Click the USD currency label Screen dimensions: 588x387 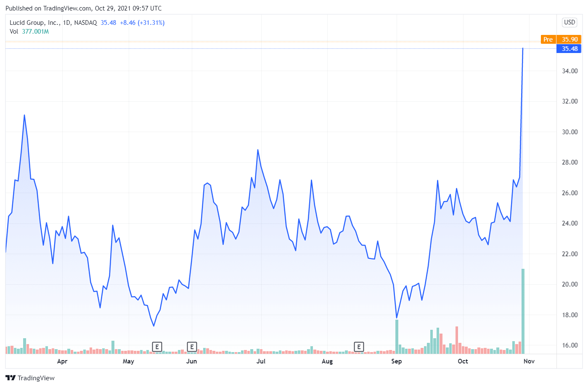coord(569,22)
